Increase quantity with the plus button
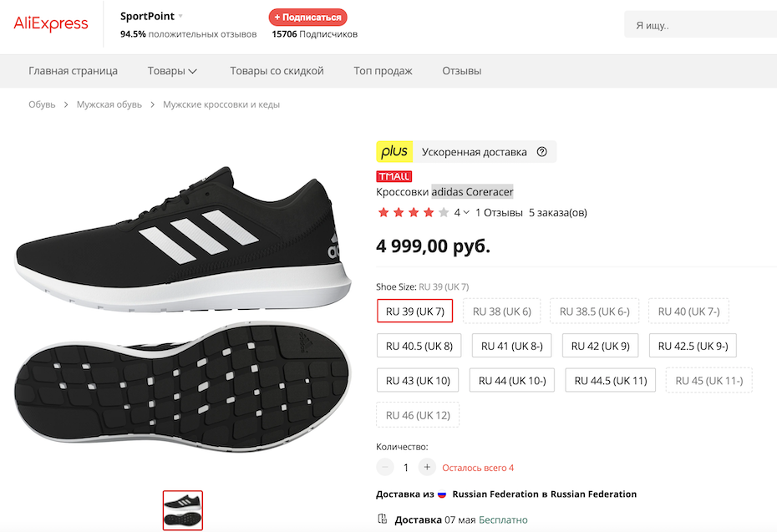This screenshot has width=777, height=532. (x=427, y=468)
